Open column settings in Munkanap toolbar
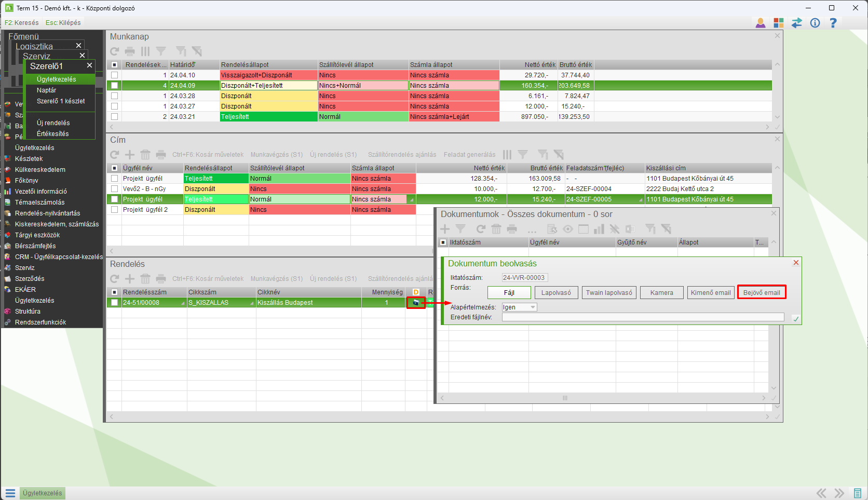This screenshot has height=500, width=868. tap(145, 51)
